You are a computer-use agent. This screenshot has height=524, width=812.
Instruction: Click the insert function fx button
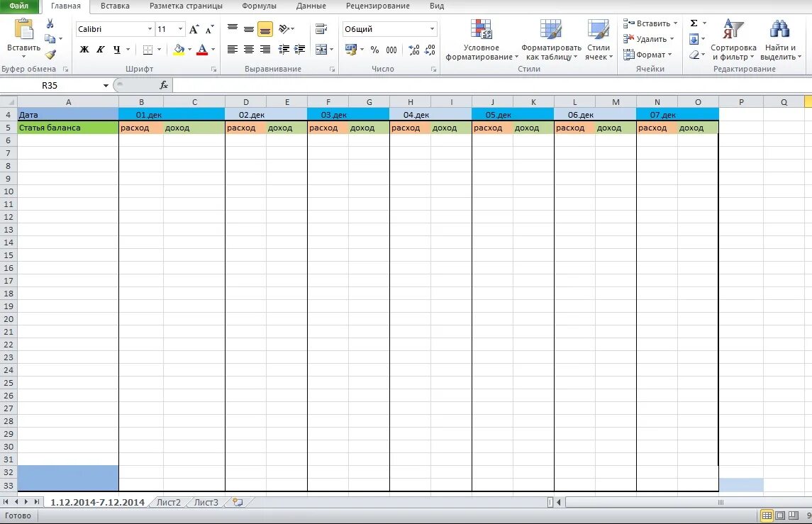(x=164, y=85)
